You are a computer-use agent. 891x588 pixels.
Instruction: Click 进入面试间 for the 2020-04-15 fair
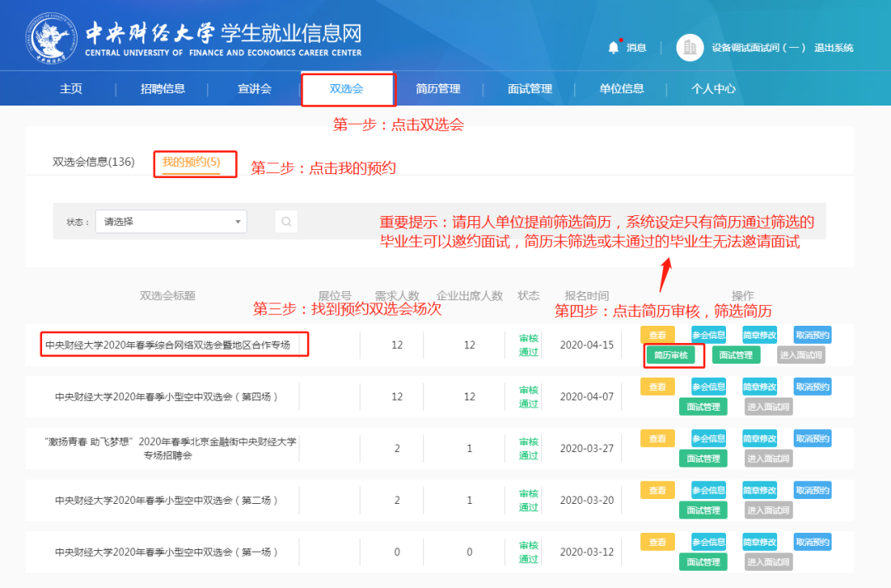click(x=800, y=355)
